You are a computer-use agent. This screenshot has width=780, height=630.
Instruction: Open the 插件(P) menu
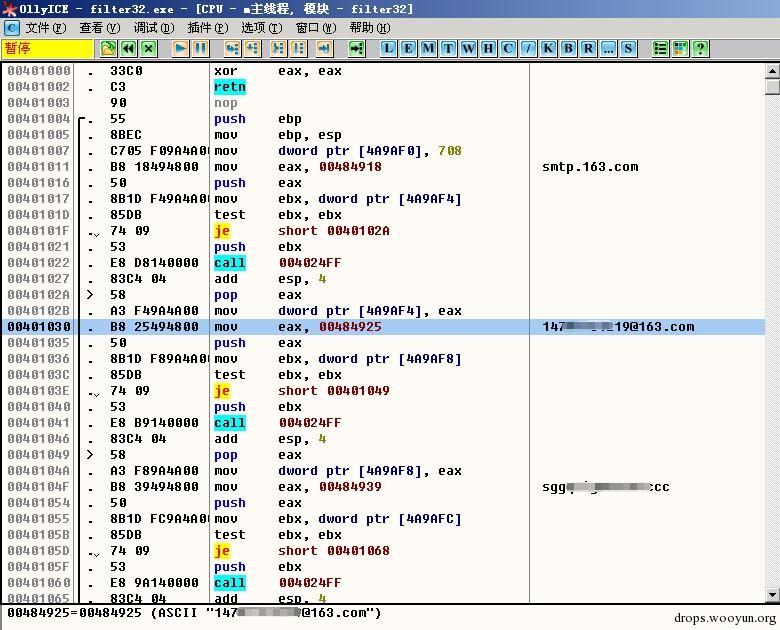tap(208, 28)
